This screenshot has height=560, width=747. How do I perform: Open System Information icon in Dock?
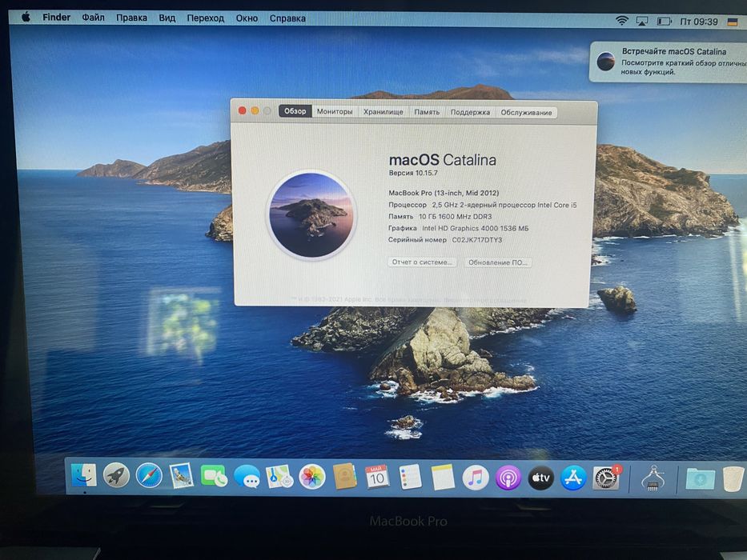click(653, 478)
